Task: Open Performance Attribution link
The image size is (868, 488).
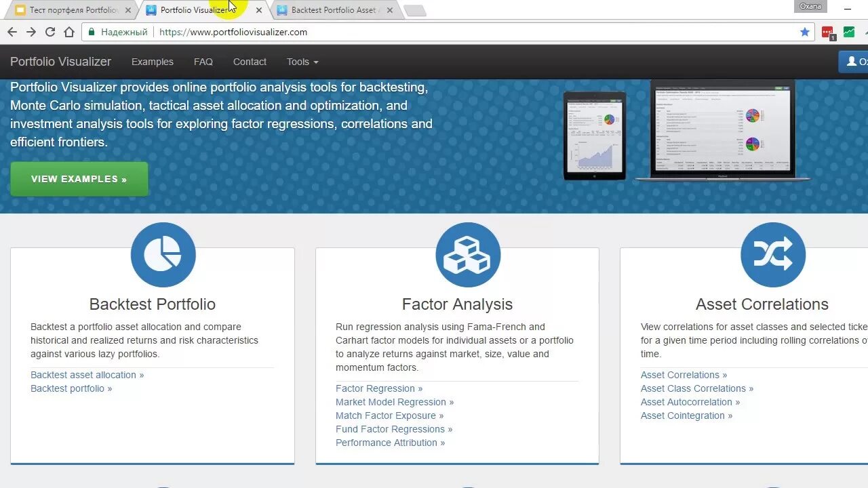Action: pos(390,443)
